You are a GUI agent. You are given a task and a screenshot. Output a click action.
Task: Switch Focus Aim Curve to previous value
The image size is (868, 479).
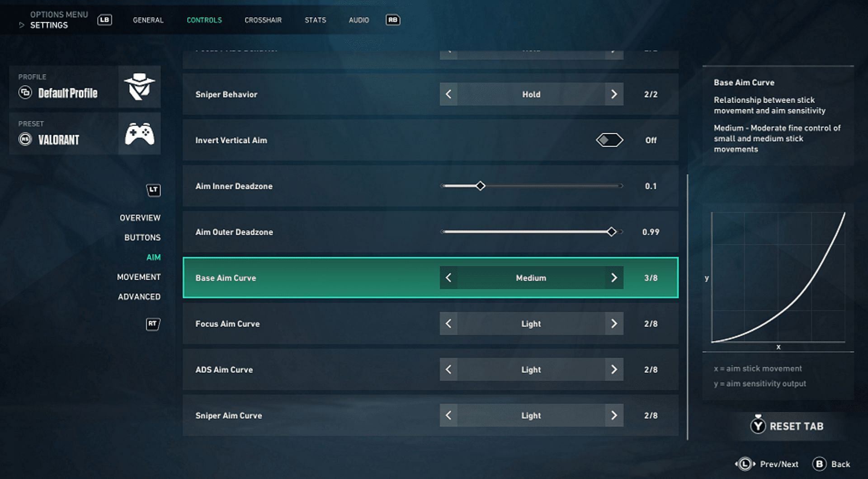coord(448,324)
